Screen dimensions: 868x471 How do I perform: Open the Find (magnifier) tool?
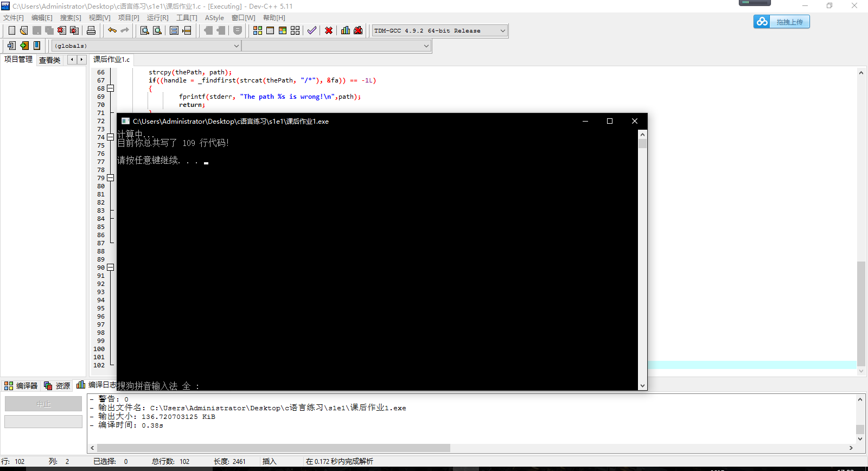coord(145,30)
